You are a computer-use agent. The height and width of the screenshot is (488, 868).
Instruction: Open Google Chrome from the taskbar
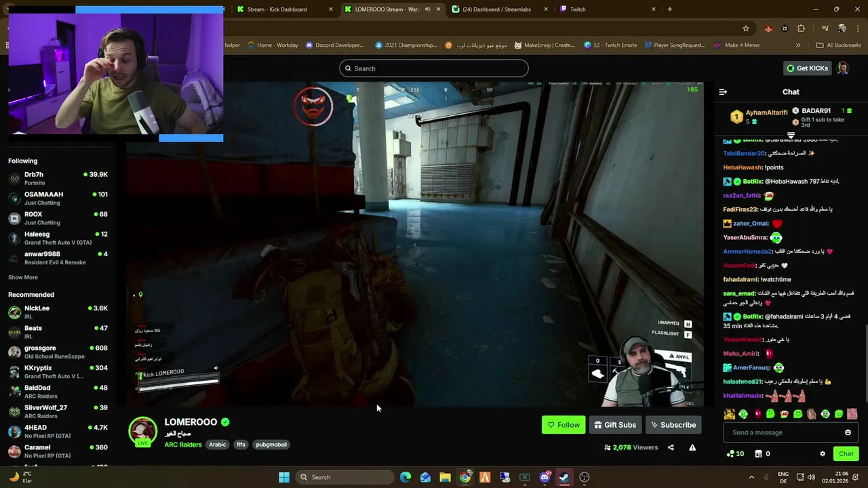pos(465,477)
